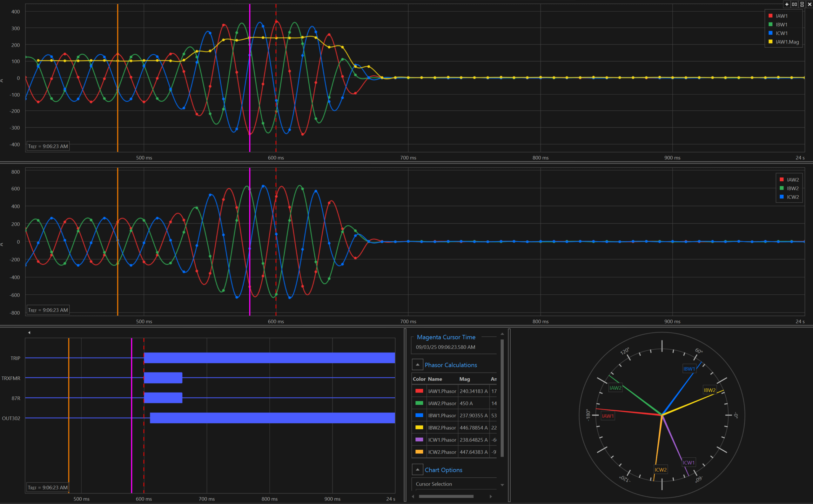Click the small left arrow above the digital chart
Screen dimensions: 813x504
29,333
